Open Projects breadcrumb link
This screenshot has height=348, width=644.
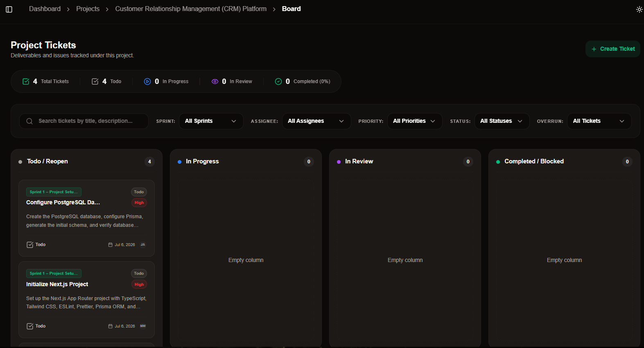pyautogui.click(x=88, y=9)
